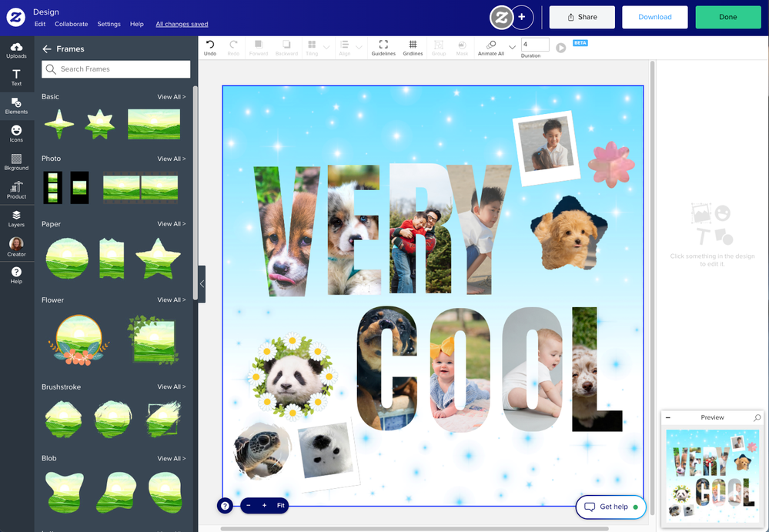Screen dimensions: 769x532
Task: Click the Download button
Action: pyautogui.click(x=655, y=17)
